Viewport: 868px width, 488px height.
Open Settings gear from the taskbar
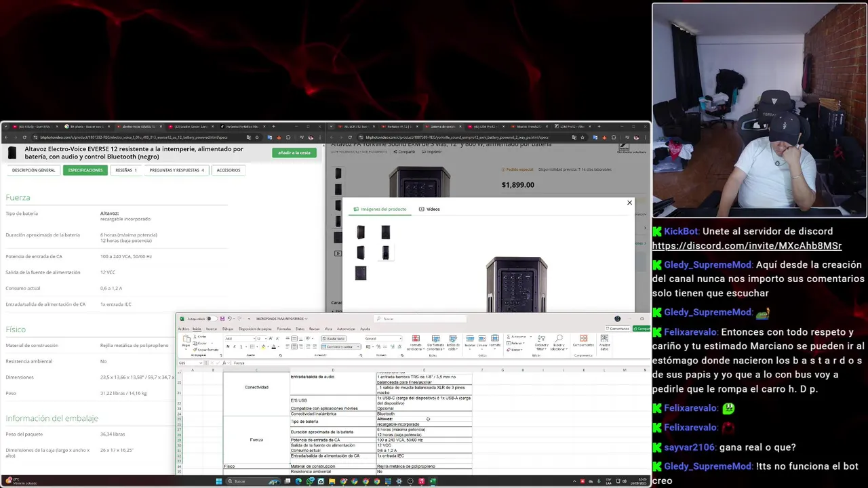(399, 481)
